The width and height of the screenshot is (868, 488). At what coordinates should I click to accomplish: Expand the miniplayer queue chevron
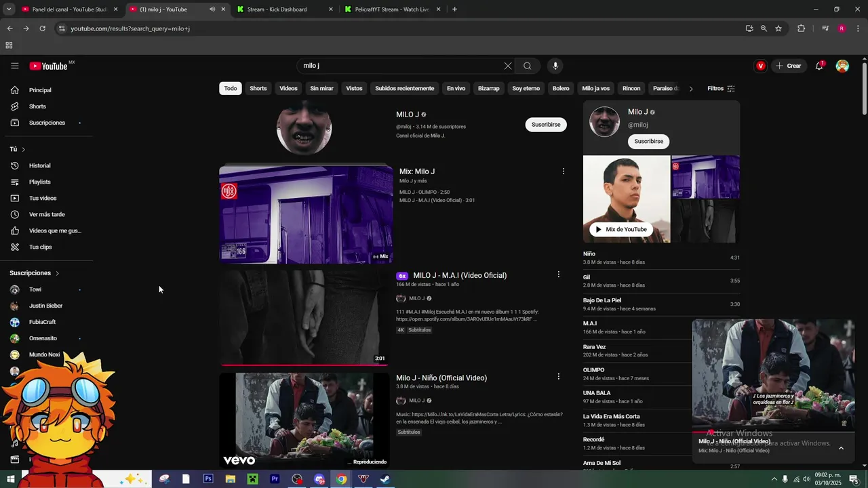pyautogui.click(x=841, y=448)
